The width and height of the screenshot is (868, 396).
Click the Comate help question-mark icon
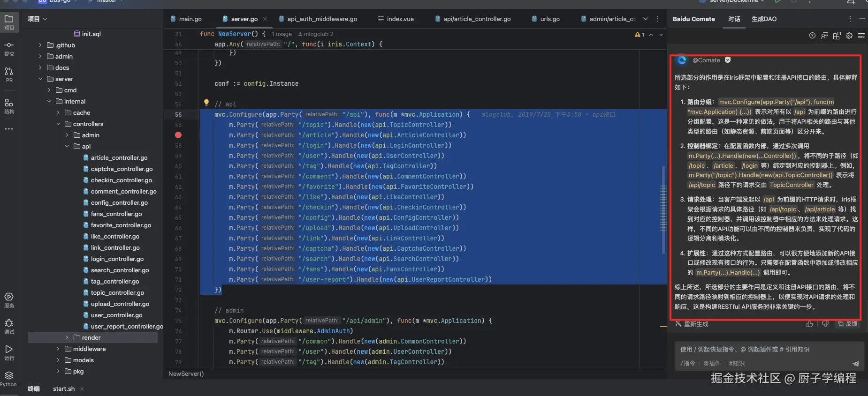pos(812,36)
